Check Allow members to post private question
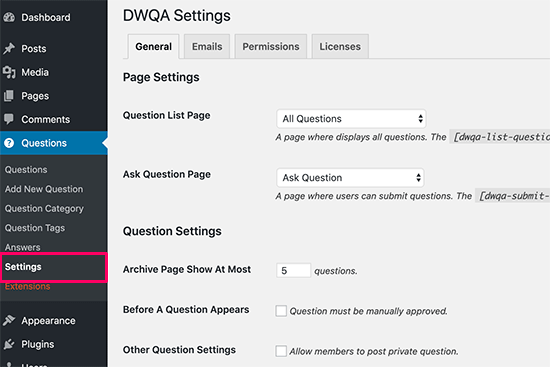This screenshot has width=550, height=367. coord(281,351)
